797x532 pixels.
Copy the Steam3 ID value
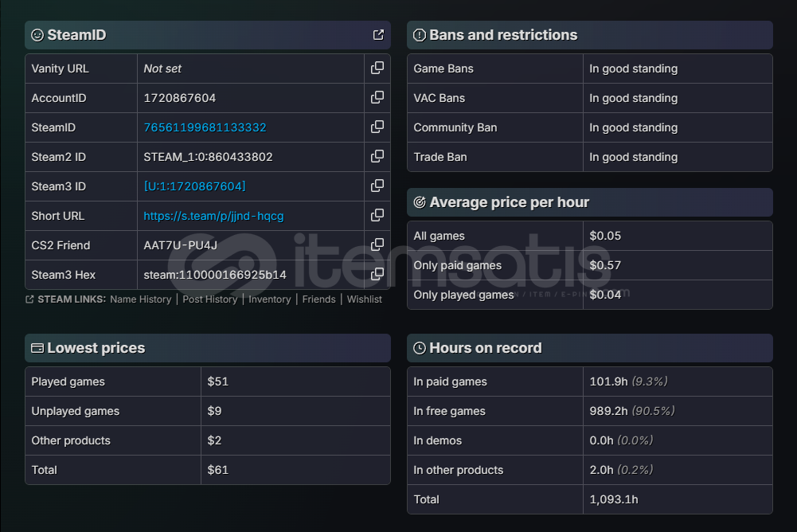click(377, 186)
